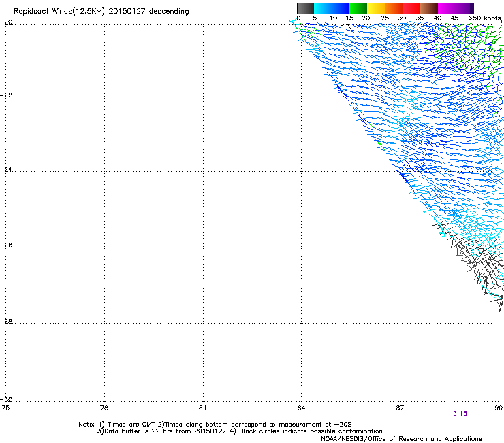Click the red 30-35 knots legend swatch
The width and height of the screenshot is (504, 443).
(411, 8)
